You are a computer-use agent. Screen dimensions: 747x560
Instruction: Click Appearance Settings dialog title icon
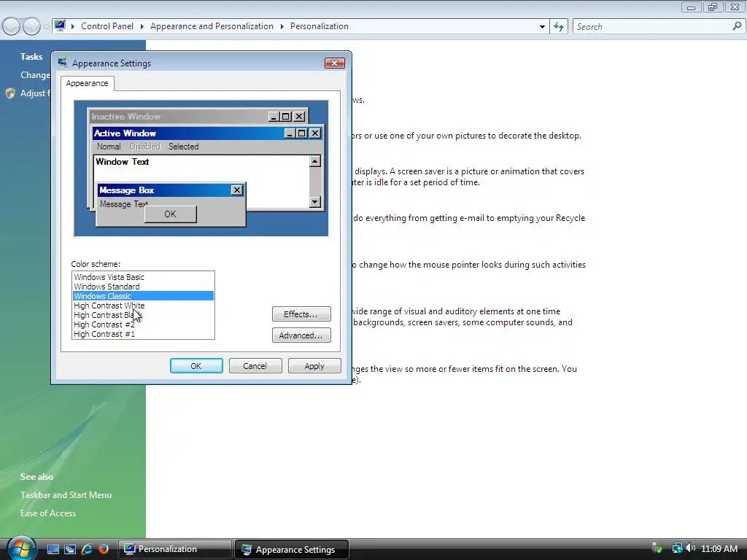pyautogui.click(x=63, y=63)
